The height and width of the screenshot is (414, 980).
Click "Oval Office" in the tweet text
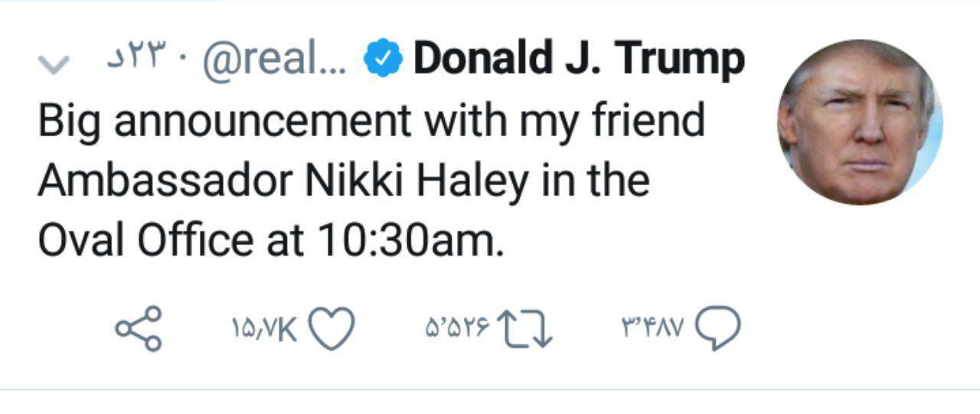coord(144,241)
